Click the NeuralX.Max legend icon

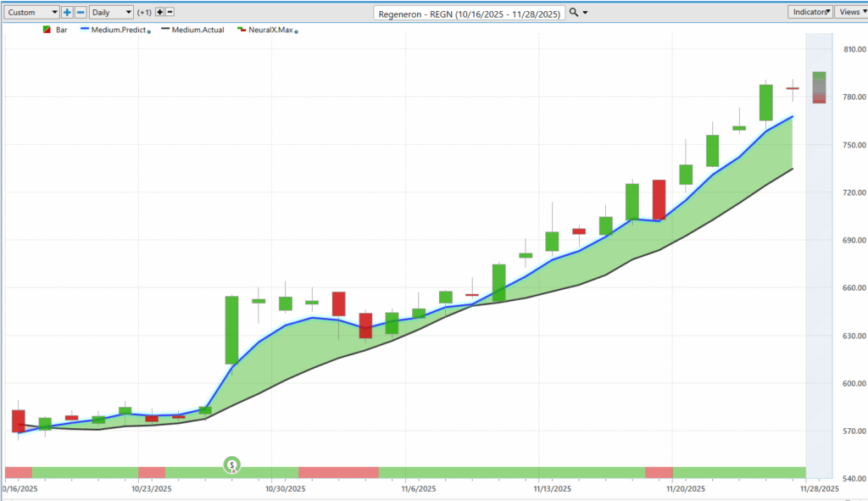click(x=242, y=30)
